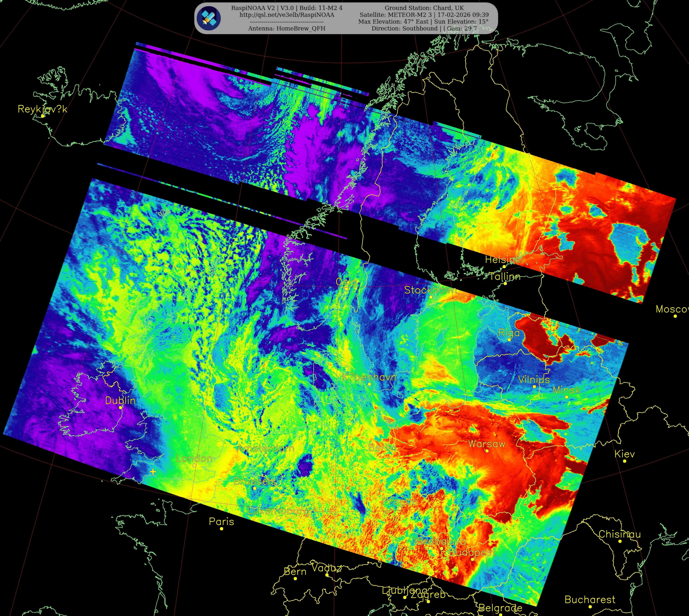The image size is (689, 616).
Task: Click the Minsk city label
Action: 566,390
